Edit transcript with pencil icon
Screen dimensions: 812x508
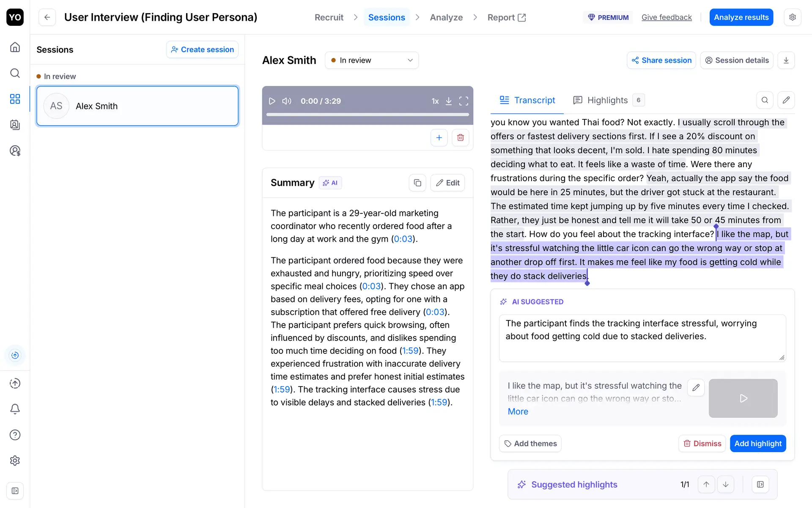point(786,100)
